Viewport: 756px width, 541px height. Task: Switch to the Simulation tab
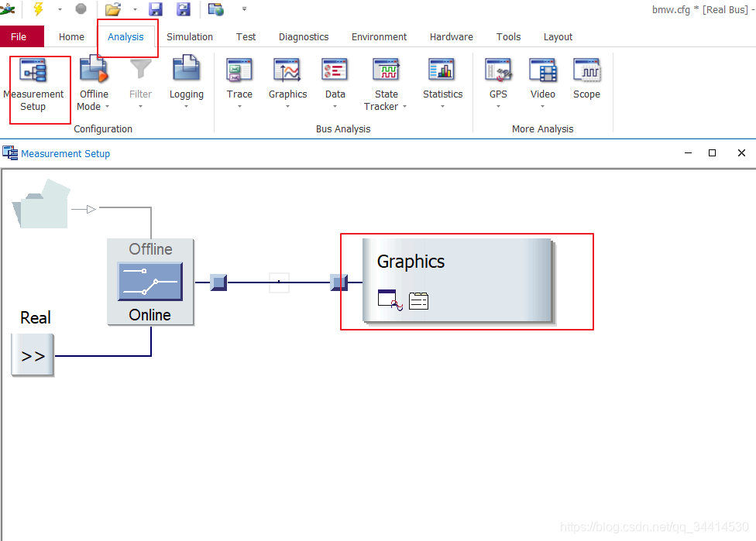[x=190, y=36]
